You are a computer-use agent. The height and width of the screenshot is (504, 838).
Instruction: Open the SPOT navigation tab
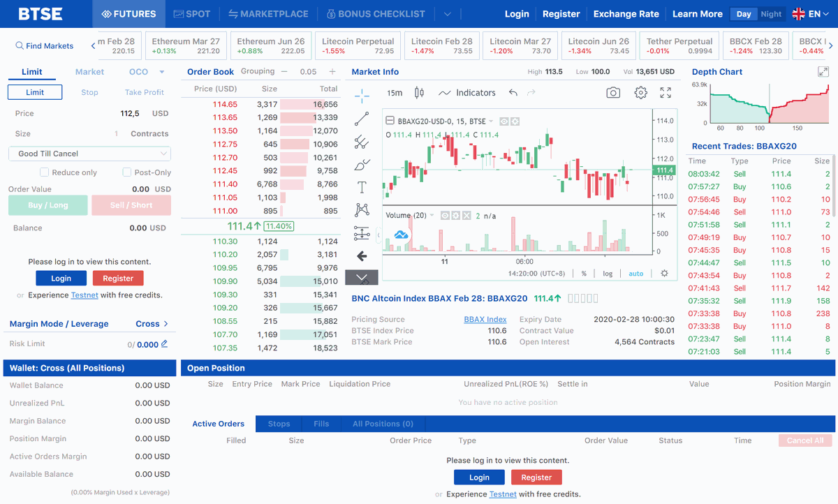click(x=192, y=14)
